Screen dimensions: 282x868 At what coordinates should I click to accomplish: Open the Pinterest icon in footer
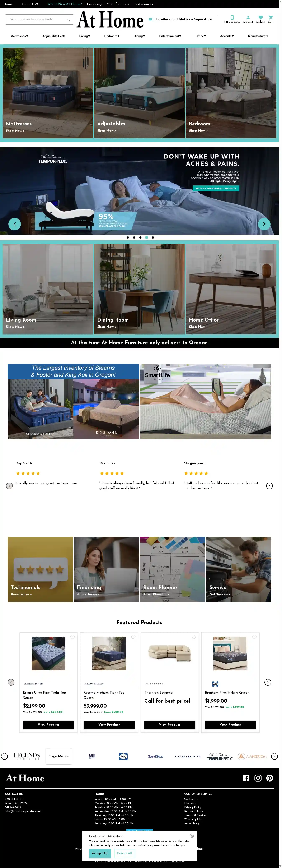(269, 778)
